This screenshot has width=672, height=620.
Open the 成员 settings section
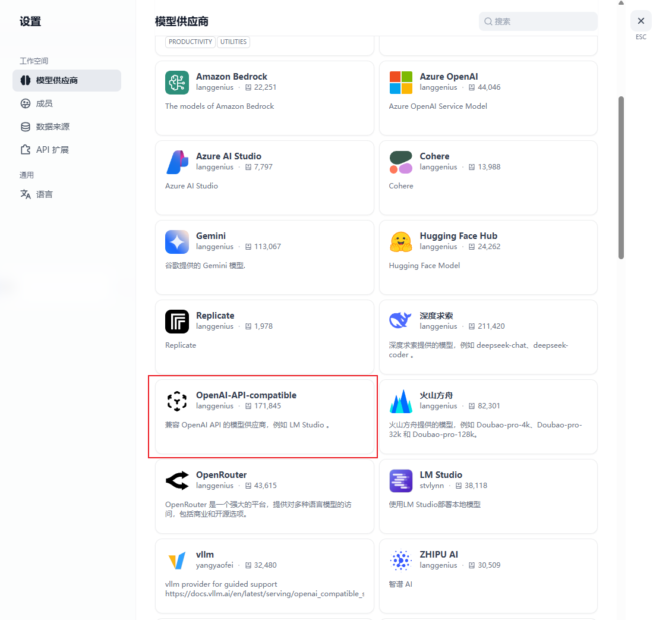[67, 103]
